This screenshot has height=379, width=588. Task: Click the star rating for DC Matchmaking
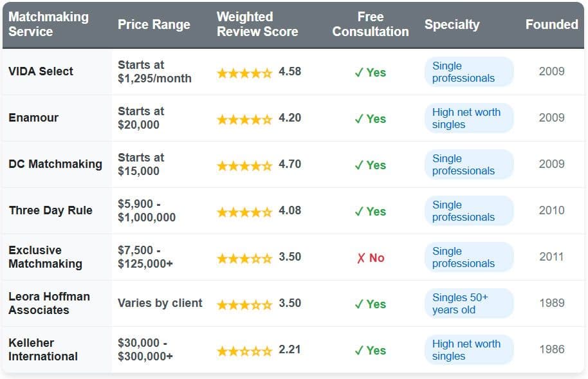pos(244,165)
